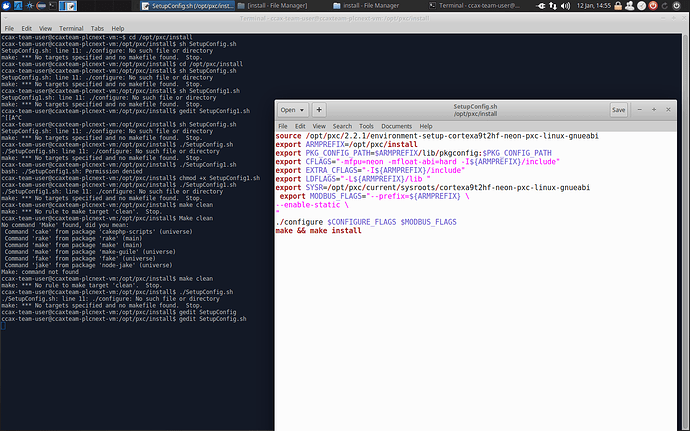This screenshot has height=431, width=690.
Task: Click the orange-ringed launcher icon in top panel
Action: [41, 6]
